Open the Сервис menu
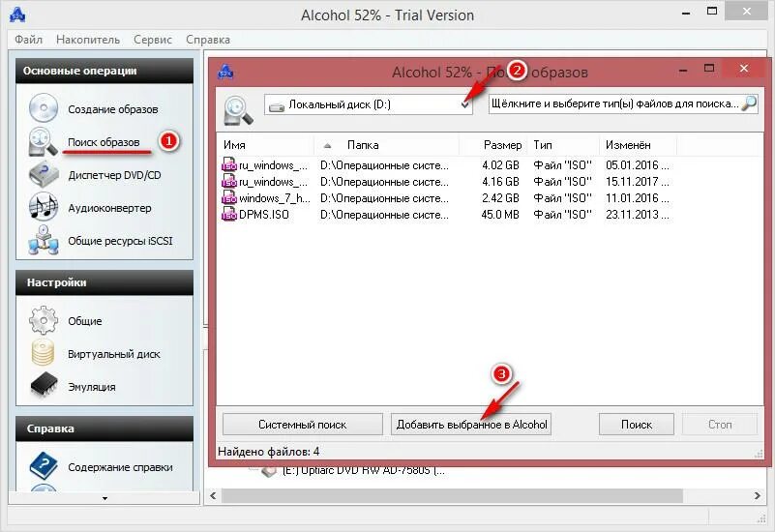This screenshot has height=532, width=775. 153,40
